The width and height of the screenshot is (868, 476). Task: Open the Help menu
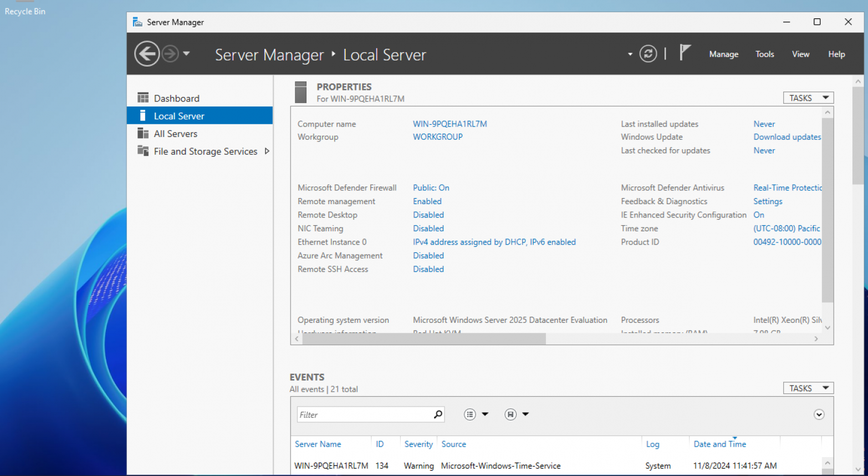click(x=836, y=54)
